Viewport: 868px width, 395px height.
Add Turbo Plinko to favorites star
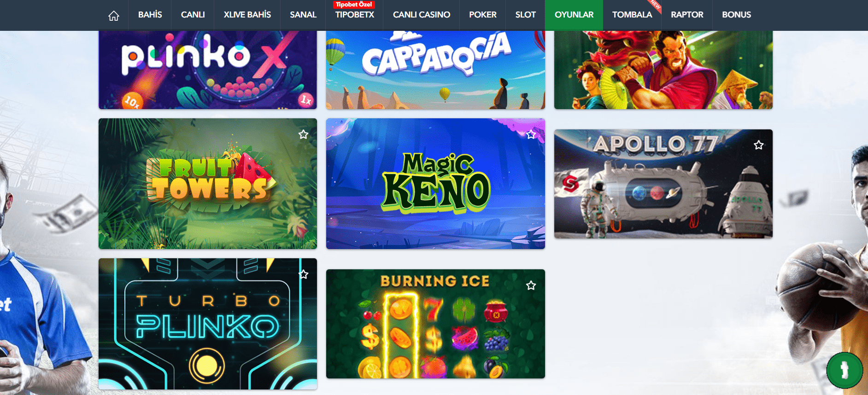point(303,274)
